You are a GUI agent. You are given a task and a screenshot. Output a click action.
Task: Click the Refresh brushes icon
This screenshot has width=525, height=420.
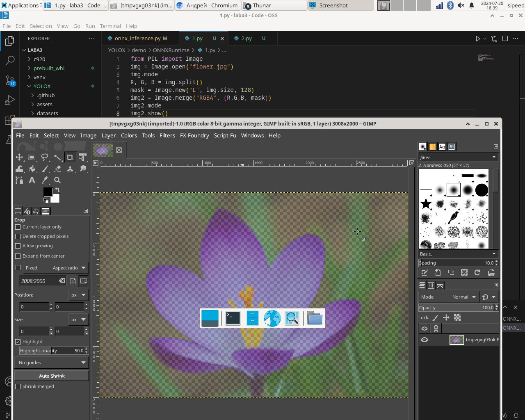click(x=477, y=272)
